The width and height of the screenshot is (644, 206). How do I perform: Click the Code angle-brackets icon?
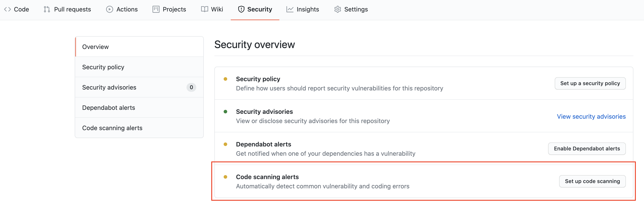[8, 9]
